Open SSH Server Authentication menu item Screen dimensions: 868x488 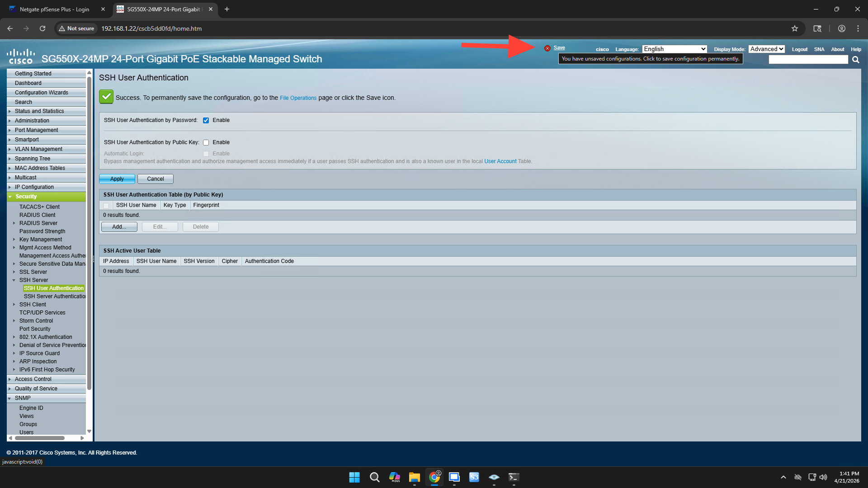point(55,296)
